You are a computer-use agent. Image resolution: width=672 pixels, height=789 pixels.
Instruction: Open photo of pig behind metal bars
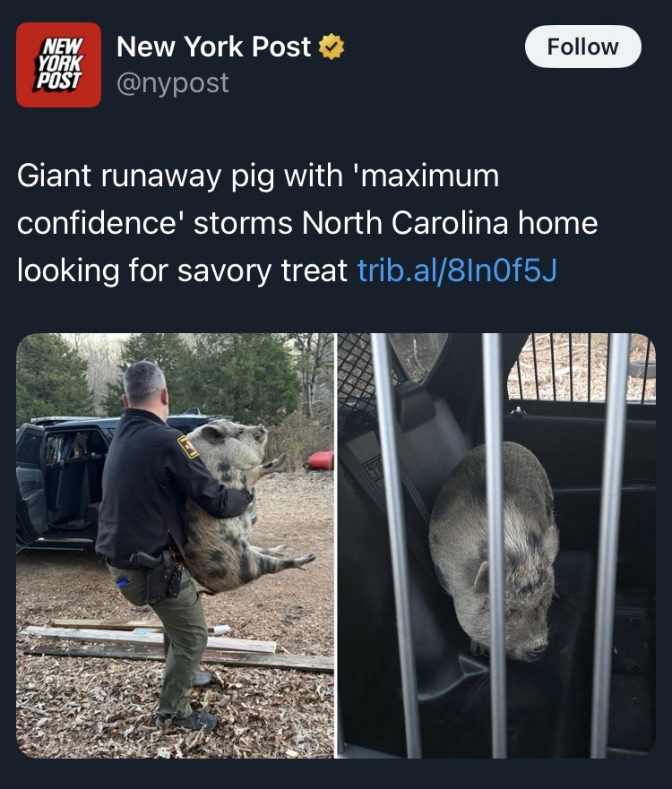(x=496, y=545)
